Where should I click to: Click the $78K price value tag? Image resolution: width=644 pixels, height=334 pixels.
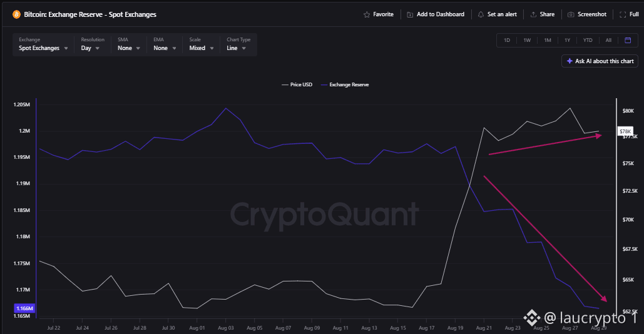pyautogui.click(x=625, y=131)
